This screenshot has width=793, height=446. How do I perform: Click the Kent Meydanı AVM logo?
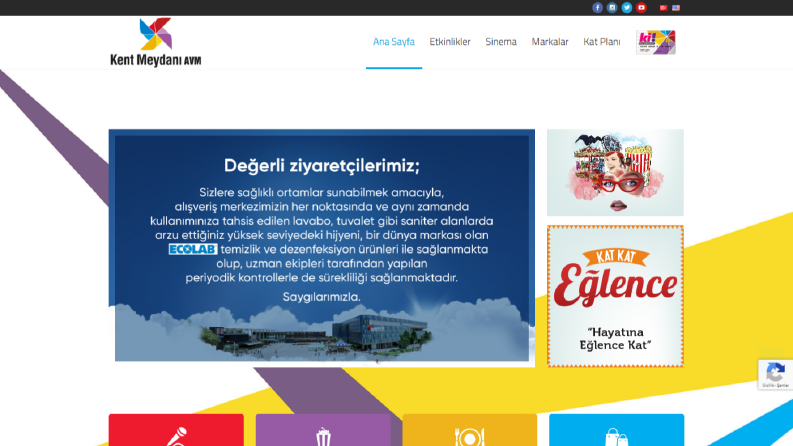click(156, 42)
